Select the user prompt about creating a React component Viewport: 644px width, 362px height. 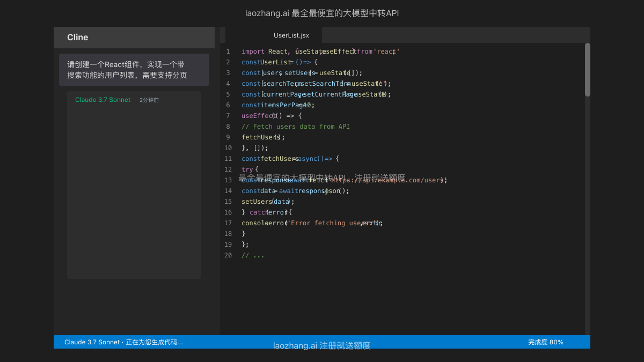[x=134, y=70]
